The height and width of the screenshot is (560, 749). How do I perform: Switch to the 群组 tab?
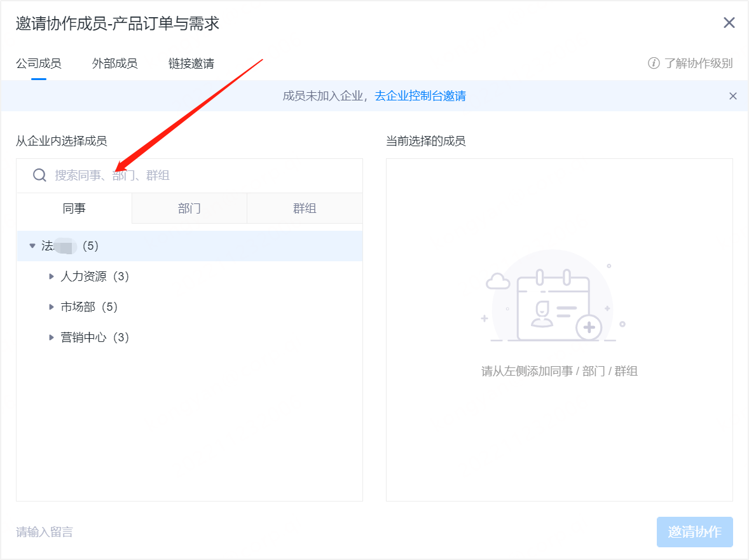304,208
